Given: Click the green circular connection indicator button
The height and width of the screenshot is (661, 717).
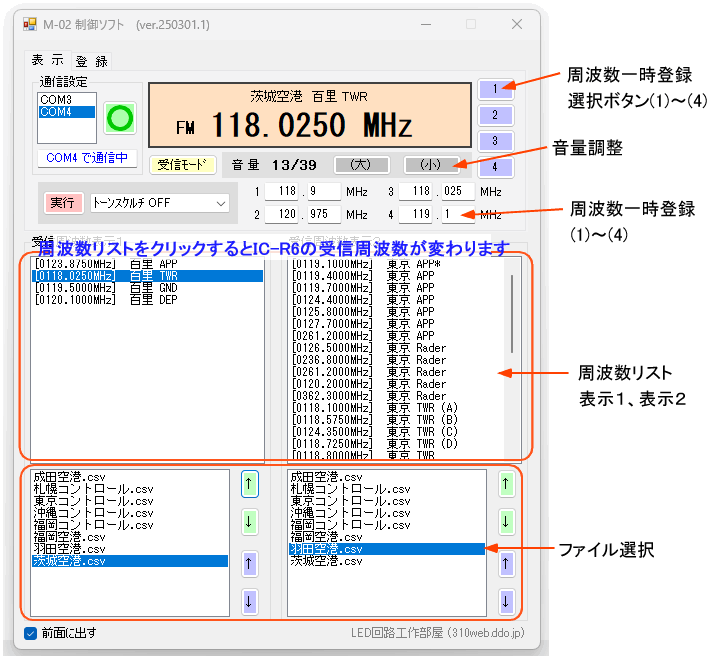Looking at the screenshot, I should click(x=120, y=118).
